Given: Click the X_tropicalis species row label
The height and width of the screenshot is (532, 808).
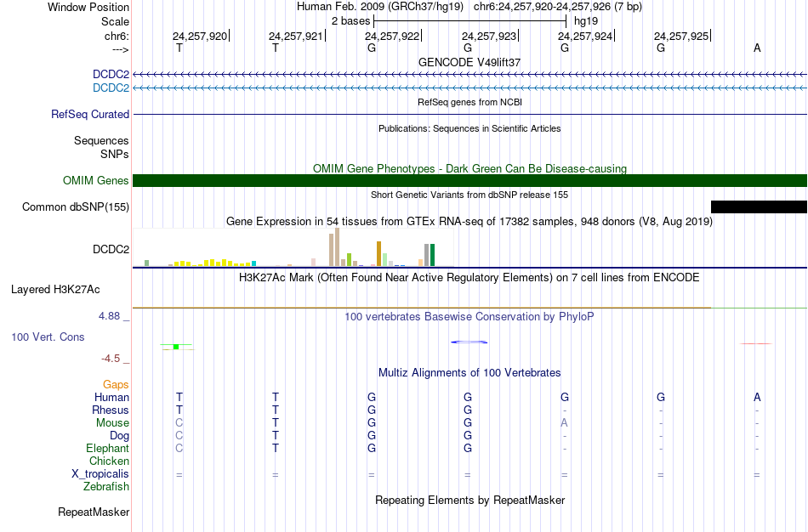Looking at the screenshot, I should coord(100,474).
